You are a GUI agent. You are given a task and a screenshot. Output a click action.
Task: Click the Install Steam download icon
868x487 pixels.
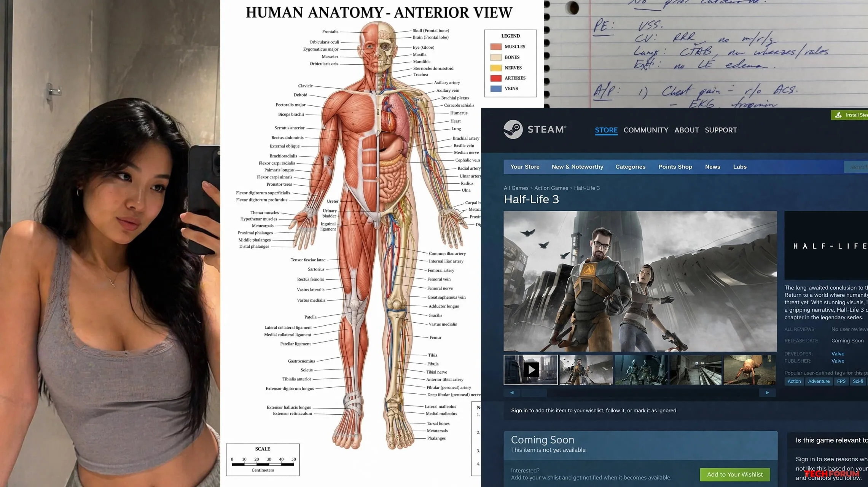[838, 115]
